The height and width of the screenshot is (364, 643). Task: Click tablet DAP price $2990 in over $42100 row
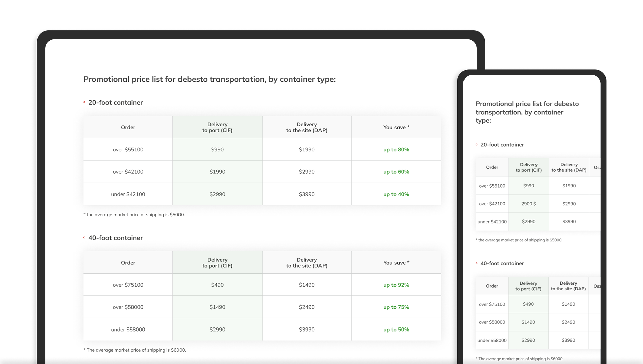pyautogui.click(x=307, y=172)
